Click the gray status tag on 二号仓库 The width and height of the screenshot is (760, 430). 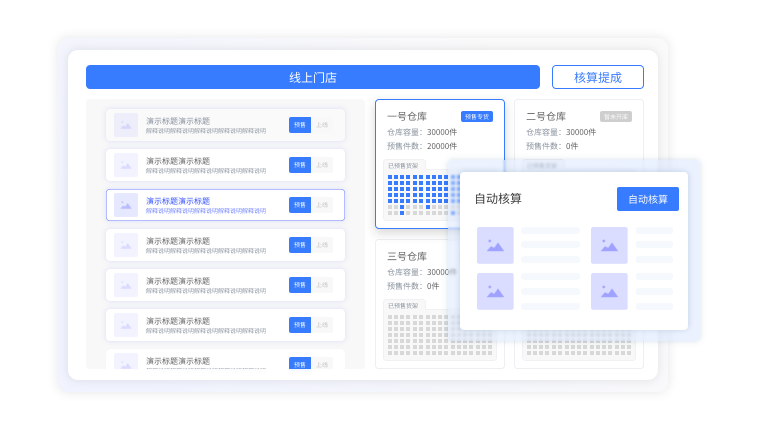point(616,116)
